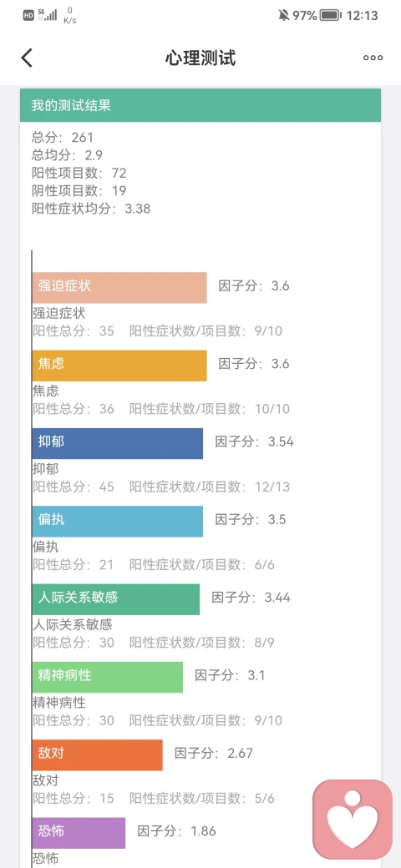Tap the 我的测试结果 header banner
401x868 pixels.
click(x=200, y=105)
